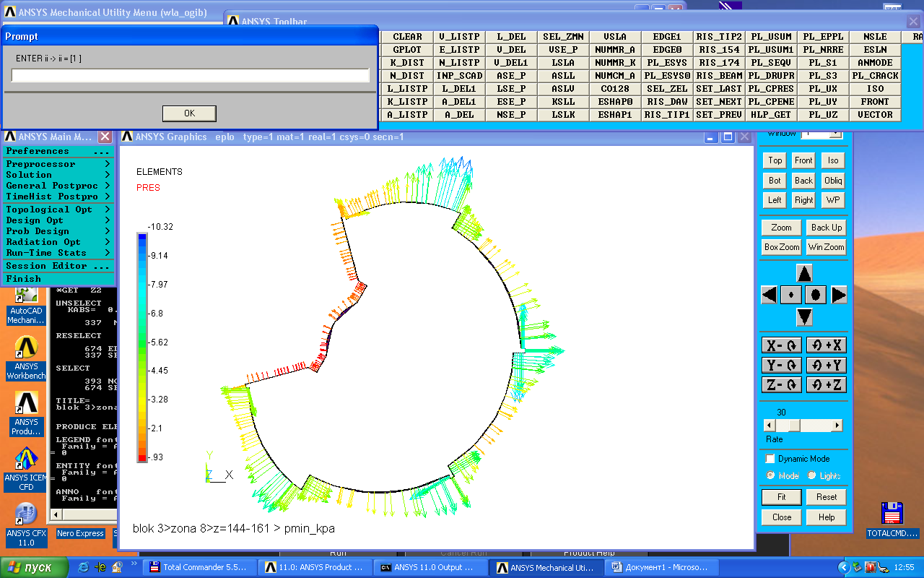924x578 pixels.
Task: Rotate negative about X axis (X-)
Action: (781, 345)
